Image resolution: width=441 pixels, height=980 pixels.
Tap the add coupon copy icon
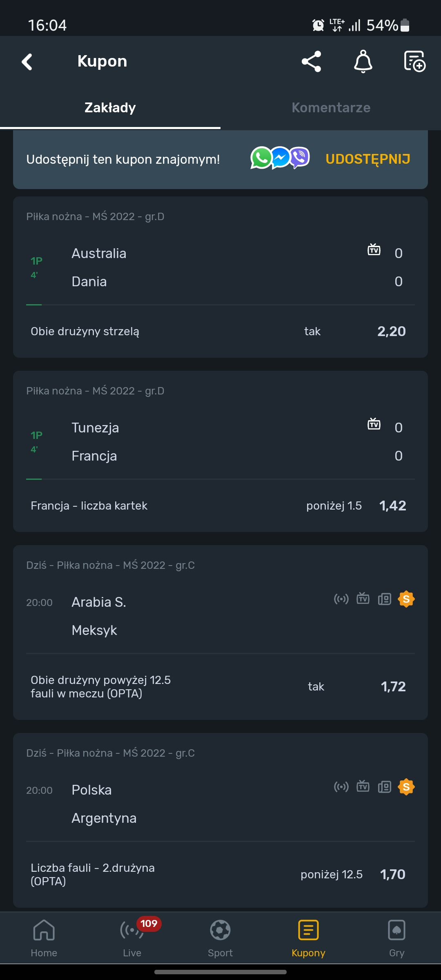click(414, 62)
